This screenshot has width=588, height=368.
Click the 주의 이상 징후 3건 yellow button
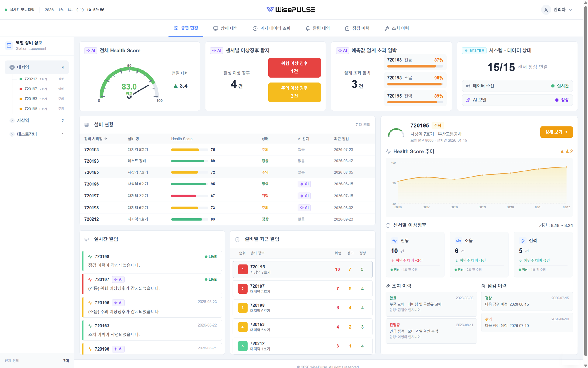coord(294,92)
